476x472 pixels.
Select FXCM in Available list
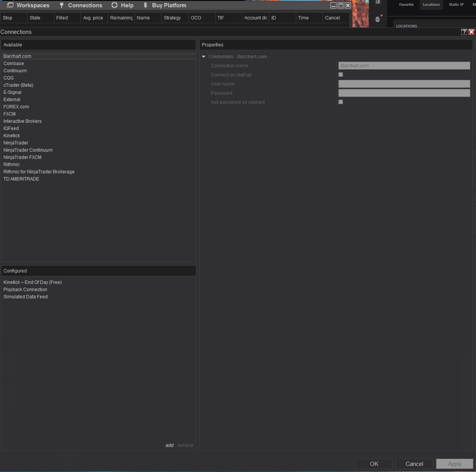(x=98, y=114)
